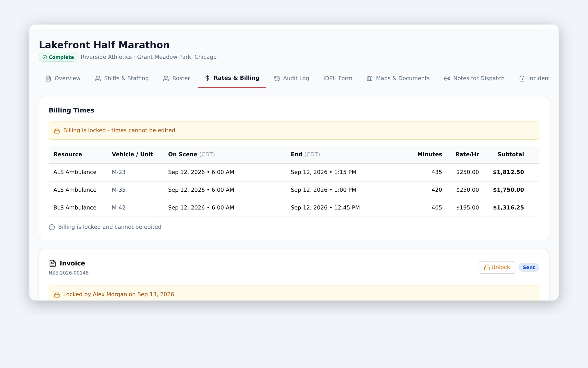Image resolution: width=588 pixels, height=368 pixels.
Task: Open the Audit Log tab
Action: coord(291,78)
